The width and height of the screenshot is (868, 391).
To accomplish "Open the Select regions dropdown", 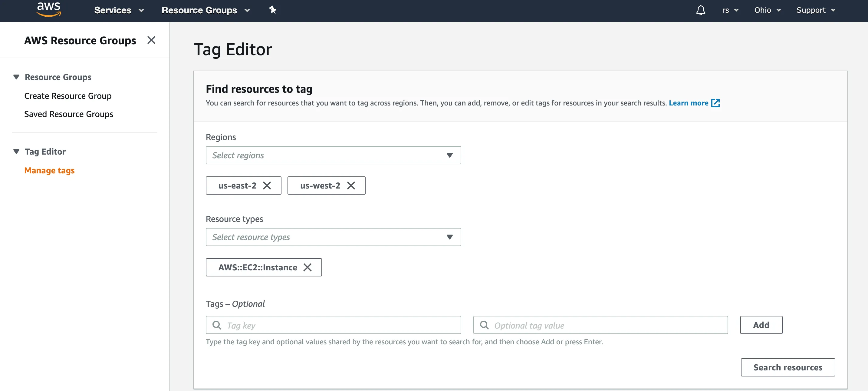I will point(333,155).
